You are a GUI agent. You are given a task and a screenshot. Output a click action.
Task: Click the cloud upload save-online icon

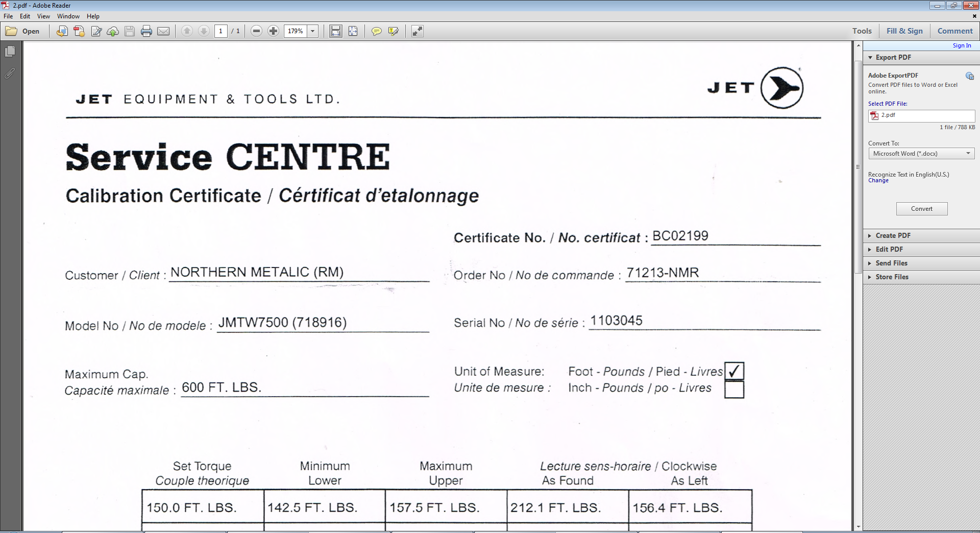(x=113, y=31)
